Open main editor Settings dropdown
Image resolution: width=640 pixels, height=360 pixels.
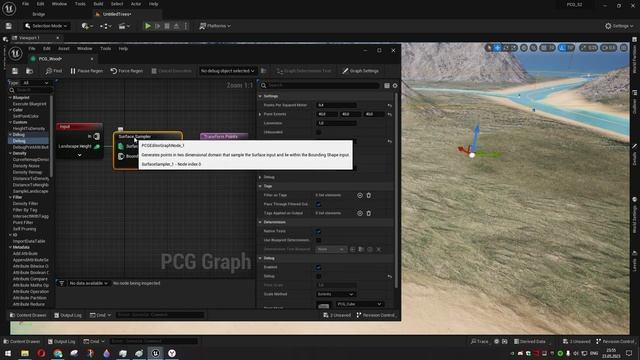pos(619,26)
